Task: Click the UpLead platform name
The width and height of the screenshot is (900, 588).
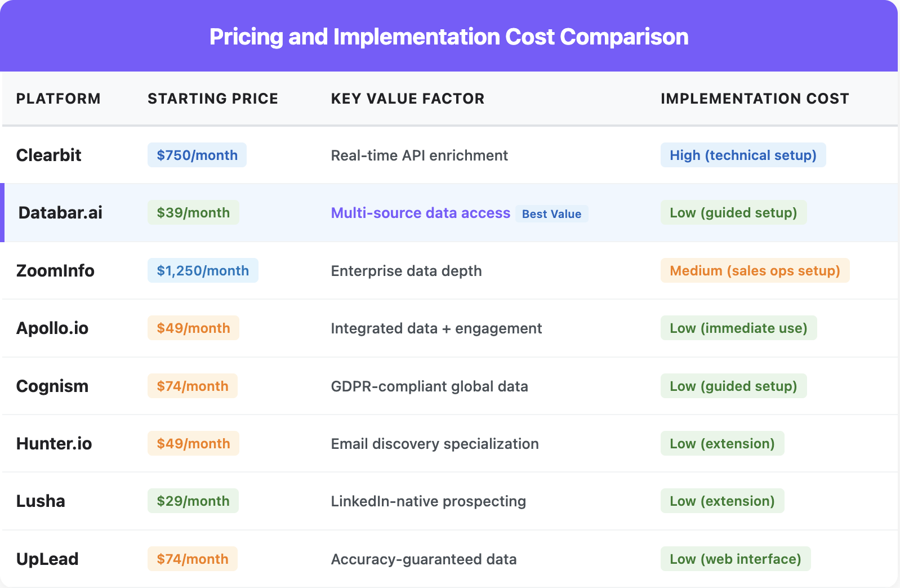Action: tap(47, 559)
